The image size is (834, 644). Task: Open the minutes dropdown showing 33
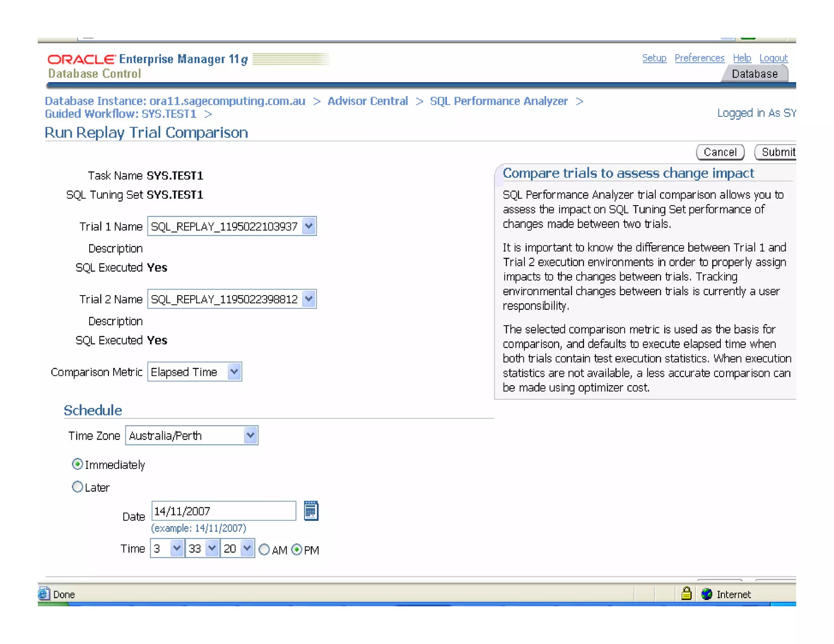(202, 548)
